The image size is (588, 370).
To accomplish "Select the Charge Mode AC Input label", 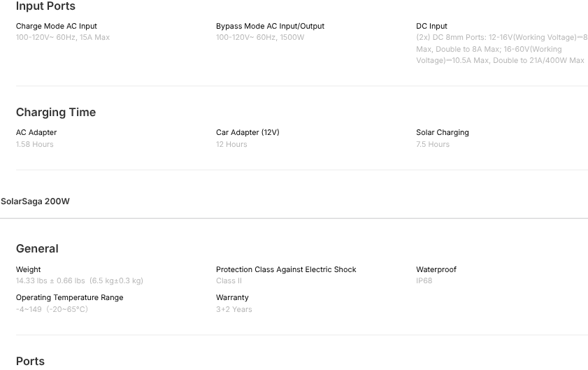I will click(57, 26).
